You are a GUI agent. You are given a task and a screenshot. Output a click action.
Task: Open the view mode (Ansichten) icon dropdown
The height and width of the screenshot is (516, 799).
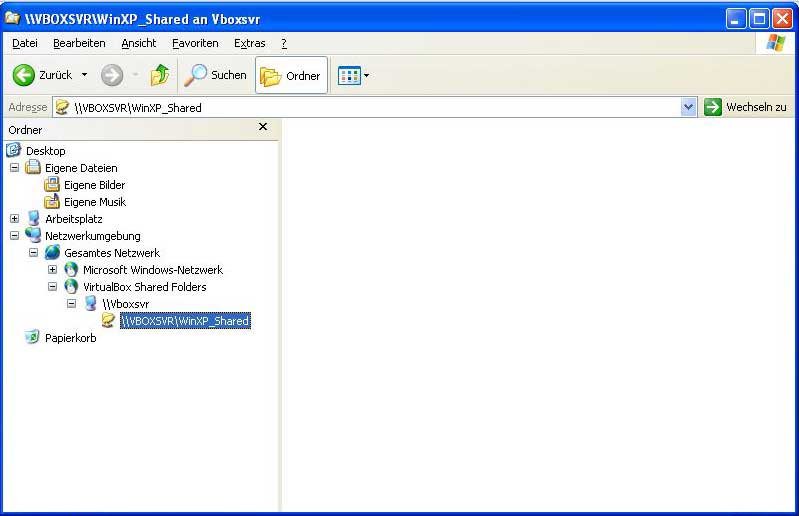(x=353, y=76)
